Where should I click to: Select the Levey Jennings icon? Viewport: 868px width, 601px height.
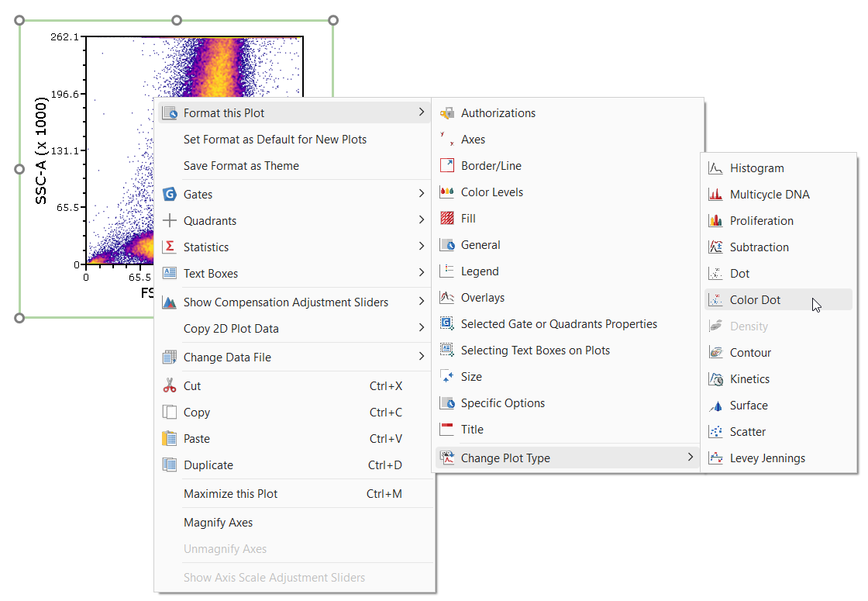pos(716,458)
